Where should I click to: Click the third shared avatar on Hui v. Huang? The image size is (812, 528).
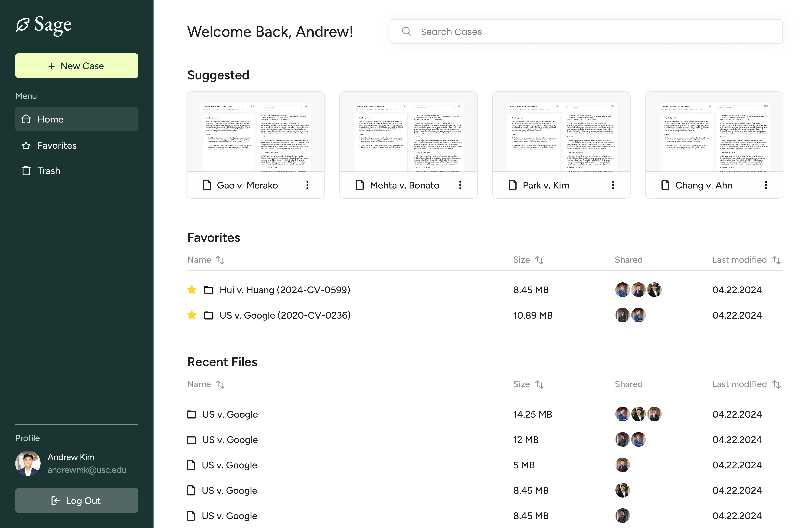[654, 290]
